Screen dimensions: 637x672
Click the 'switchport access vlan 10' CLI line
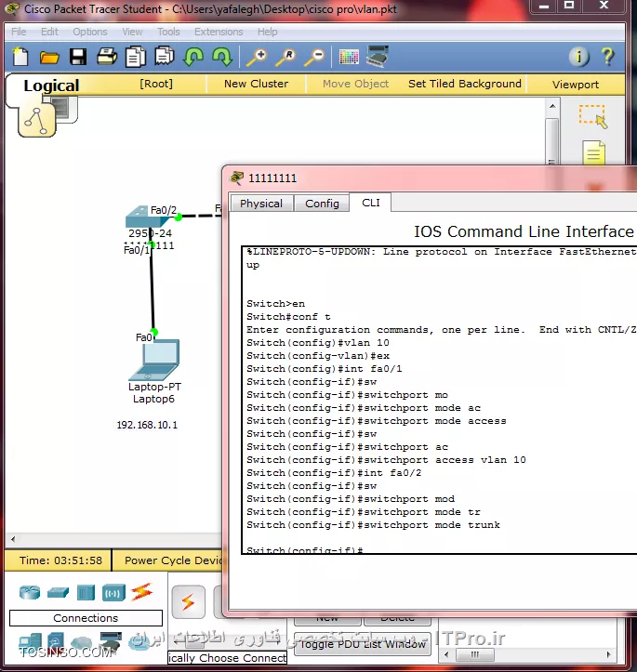coord(386,460)
